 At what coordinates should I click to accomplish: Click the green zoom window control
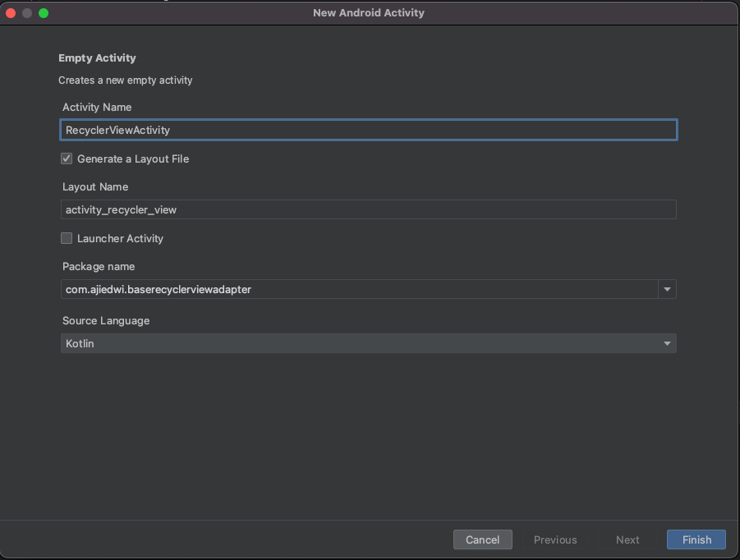43,13
